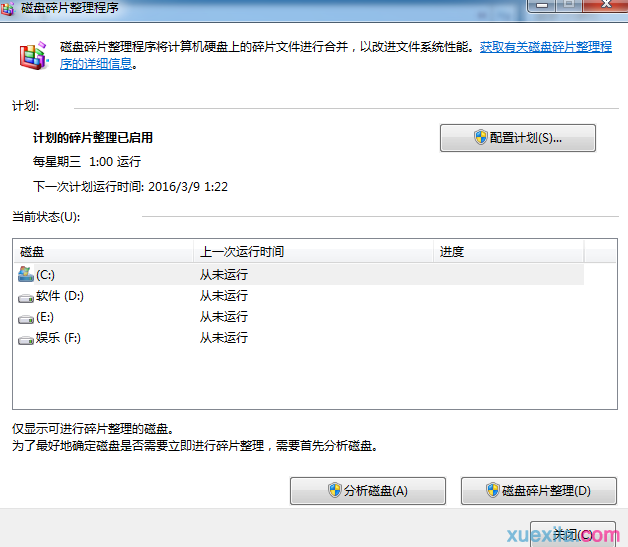Click 从未运行 in the 软件 (D:) row
Screen dimensions: 628x547
pos(224,296)
